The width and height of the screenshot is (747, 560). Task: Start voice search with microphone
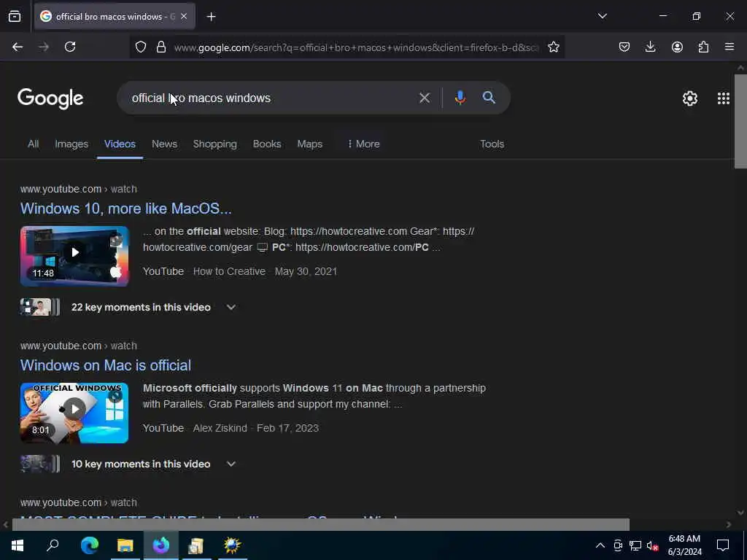point(460,98)
